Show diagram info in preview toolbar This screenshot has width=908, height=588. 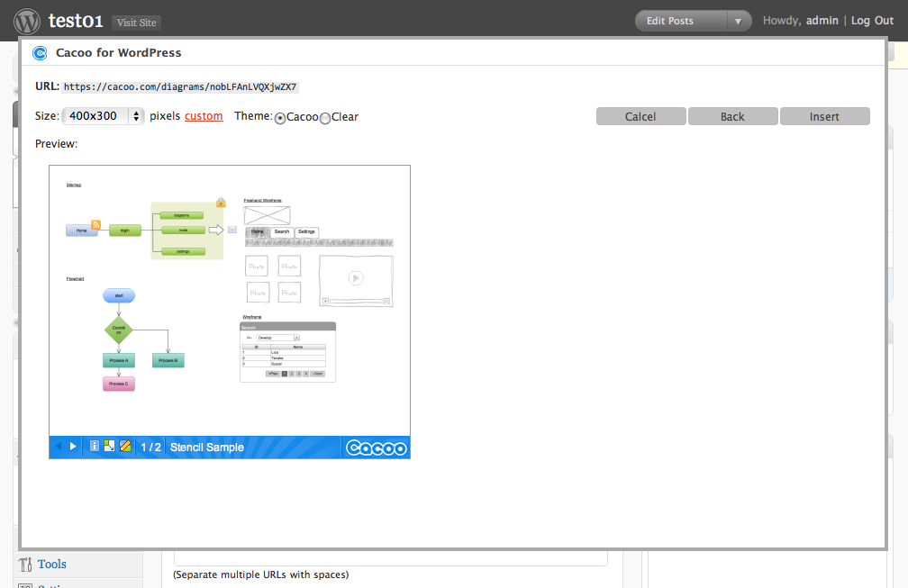95,447
